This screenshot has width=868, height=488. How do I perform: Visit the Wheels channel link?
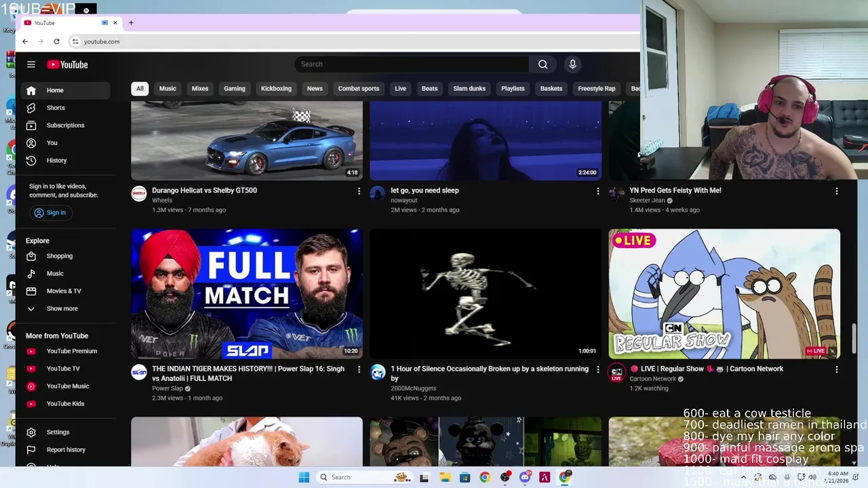coord(162,201)
